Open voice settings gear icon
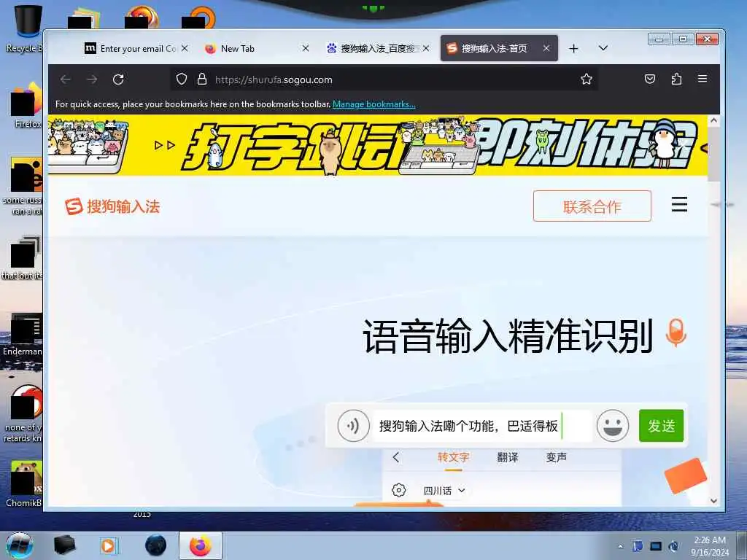 pos(399,490)
